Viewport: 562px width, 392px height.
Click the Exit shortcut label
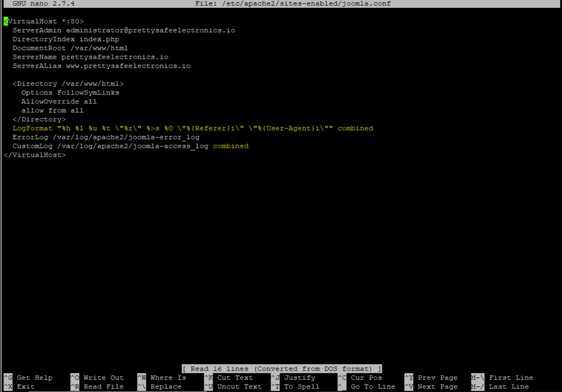(x=26, y=387)
